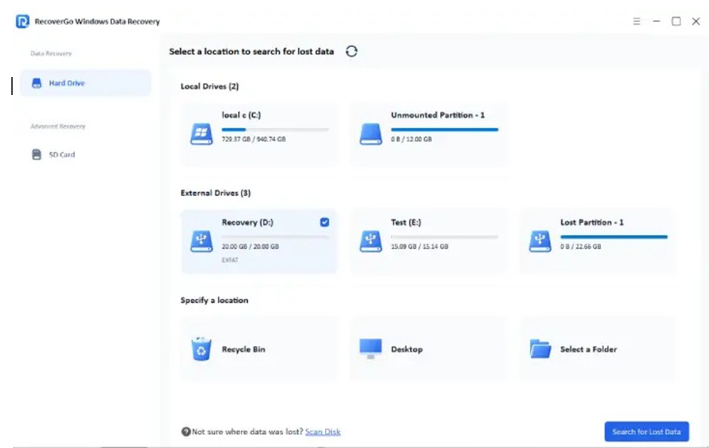Image resolution: width=709 pixels, height=448 pixels.
Task: Click local c (C:) usage bar
Action: click(275, 130)
